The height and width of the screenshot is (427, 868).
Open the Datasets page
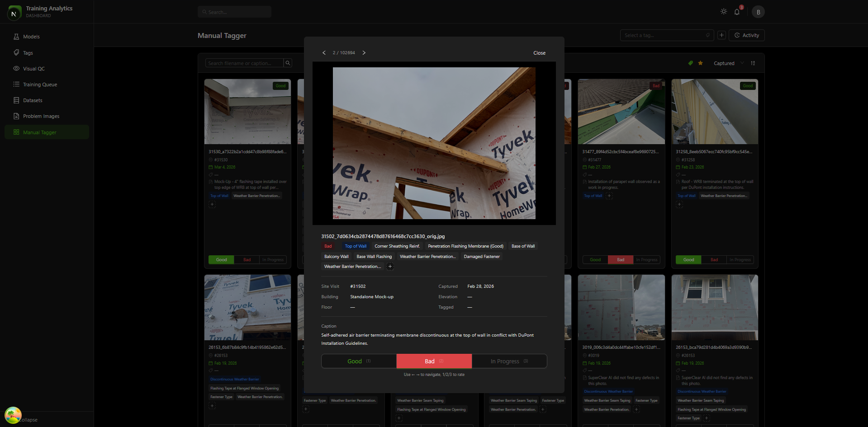[x=47, y=100]
